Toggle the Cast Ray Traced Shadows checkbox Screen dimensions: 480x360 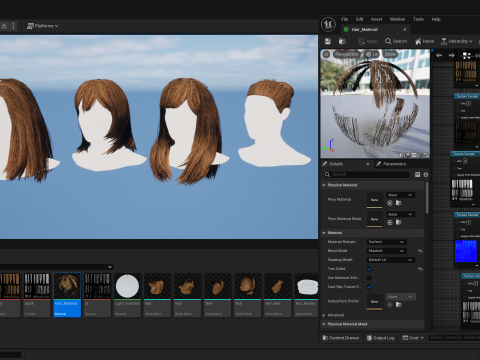tap(369, 287)
